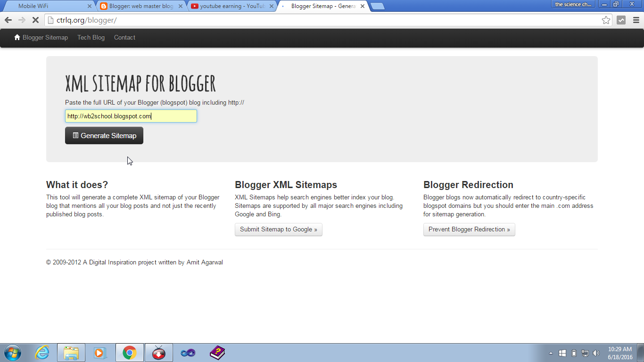Close the Blogger web master blog tab

pos(181,6)
